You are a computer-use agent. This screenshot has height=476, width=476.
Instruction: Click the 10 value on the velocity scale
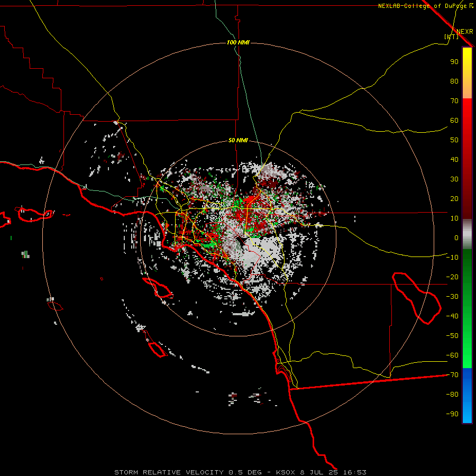(x=454, y=218)
